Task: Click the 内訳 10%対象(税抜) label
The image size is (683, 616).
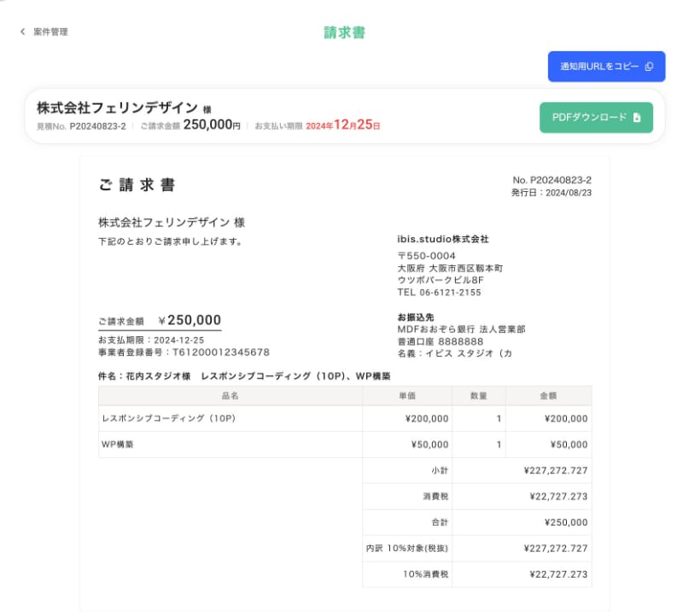Action: point(407,548)
